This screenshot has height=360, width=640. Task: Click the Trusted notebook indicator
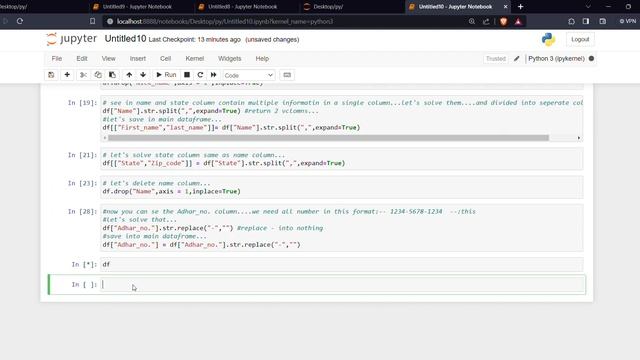pyautogui.click(x=496, y=59)
